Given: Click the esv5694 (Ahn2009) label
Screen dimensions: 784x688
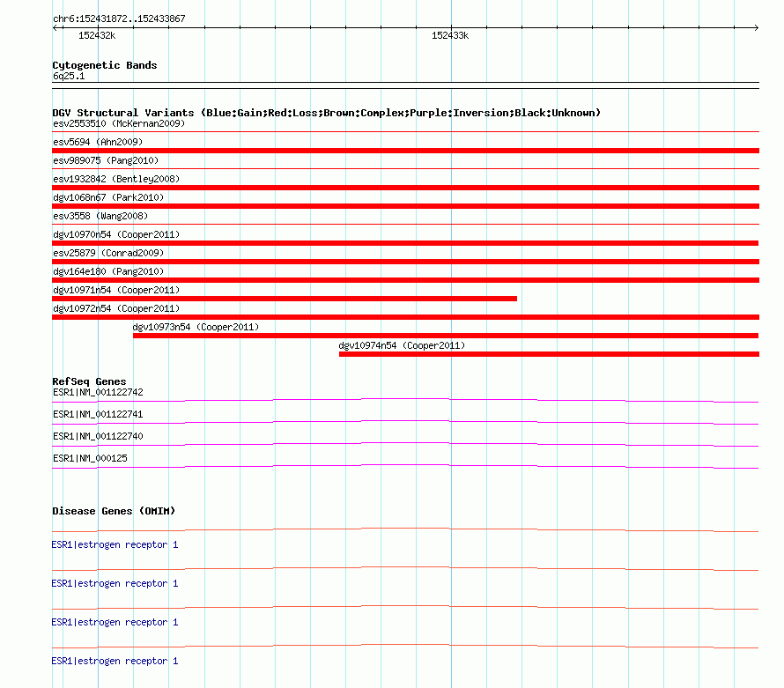Looking at the screenshot, I should 98,142.
